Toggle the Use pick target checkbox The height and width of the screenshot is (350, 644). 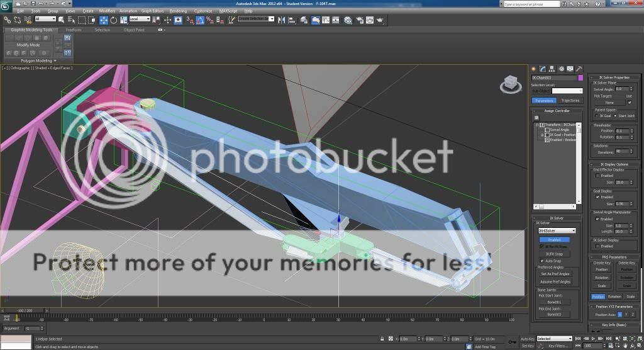click(630, 103)
